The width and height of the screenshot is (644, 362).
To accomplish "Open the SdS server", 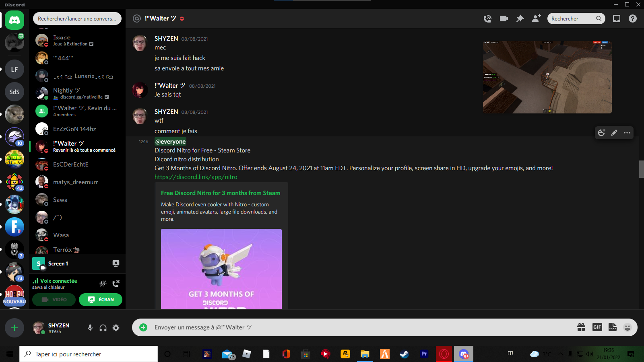I will (14, 92).
